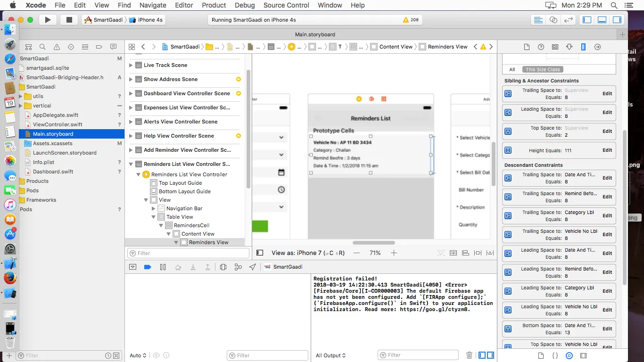Open the related items grid menu
644x362 pixels.
[x=132, y=47]
